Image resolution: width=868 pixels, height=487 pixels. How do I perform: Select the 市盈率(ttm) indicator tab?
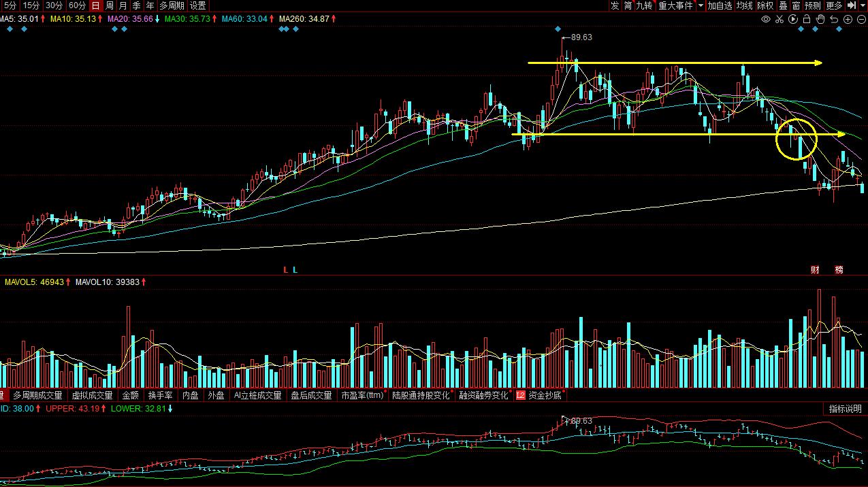point(363,395)
